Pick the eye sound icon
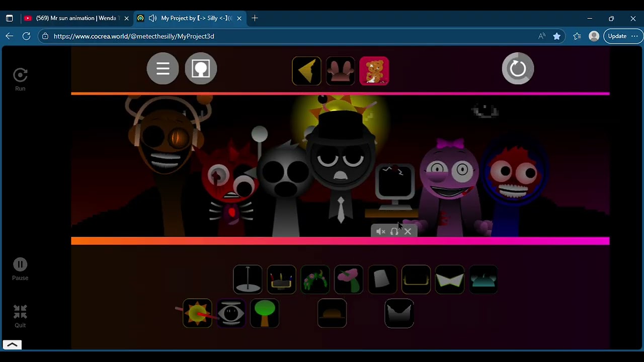Screen dimensions: 644x362 (x=231, y=313)
